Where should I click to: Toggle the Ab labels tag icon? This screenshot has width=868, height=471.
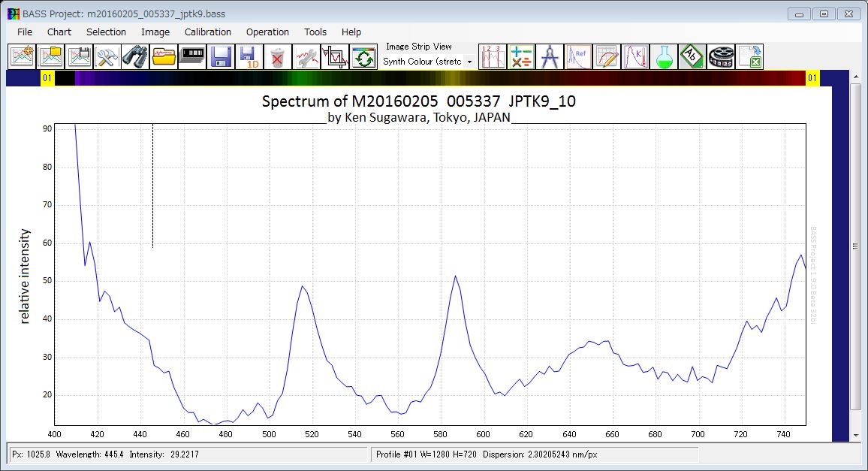[x=692, y=56]
